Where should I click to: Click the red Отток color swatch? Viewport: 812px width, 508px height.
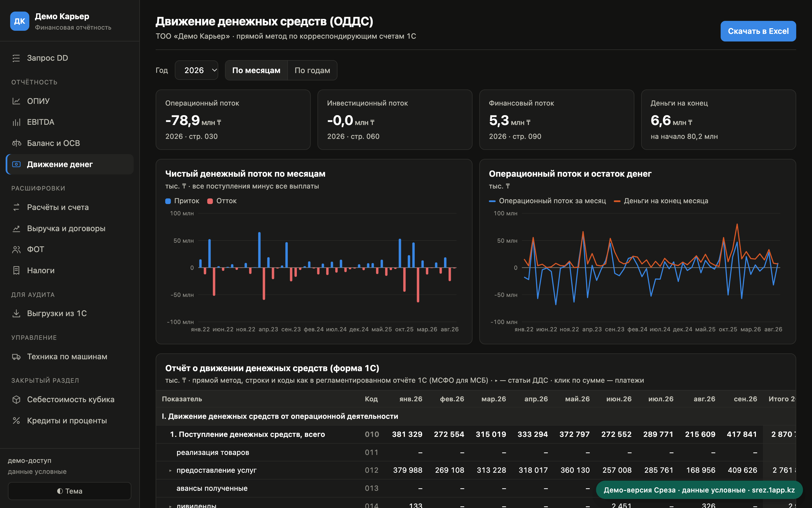(210, 201)
